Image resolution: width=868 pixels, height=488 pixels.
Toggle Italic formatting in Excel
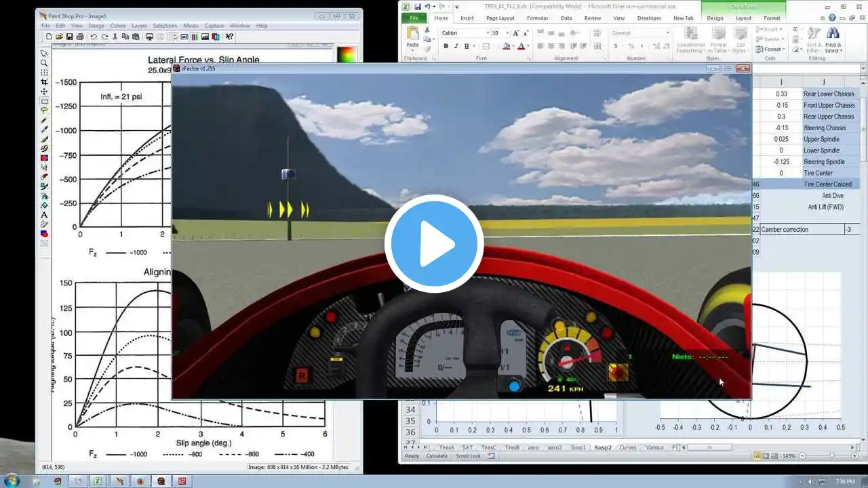456,46
